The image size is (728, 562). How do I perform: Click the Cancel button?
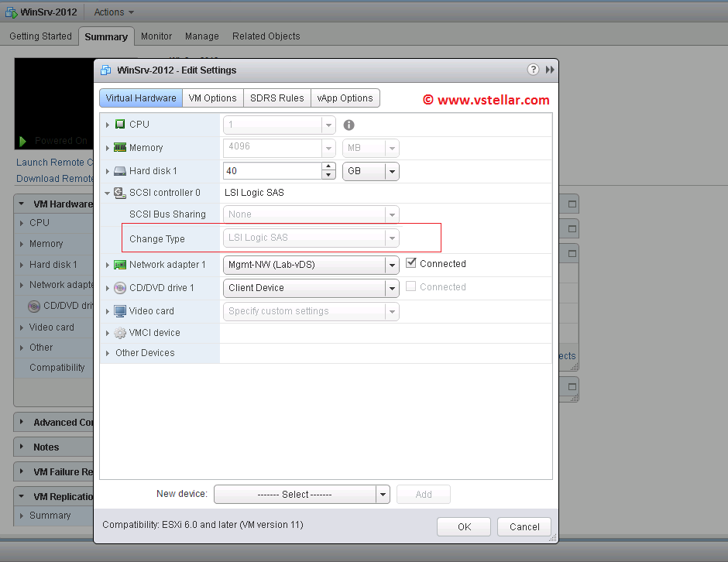click(524, 526)
